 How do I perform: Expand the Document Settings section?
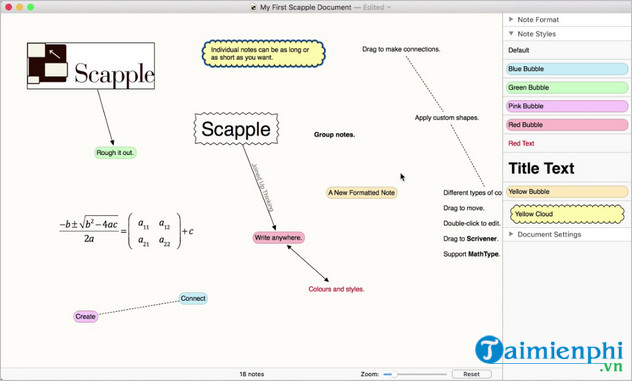[511, 234]
